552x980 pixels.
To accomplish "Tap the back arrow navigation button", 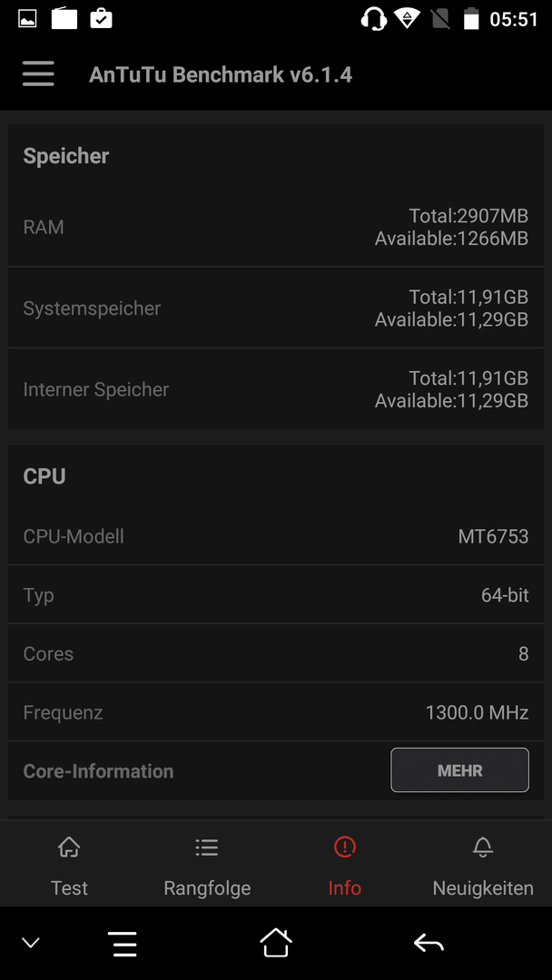I will (429, 943).
